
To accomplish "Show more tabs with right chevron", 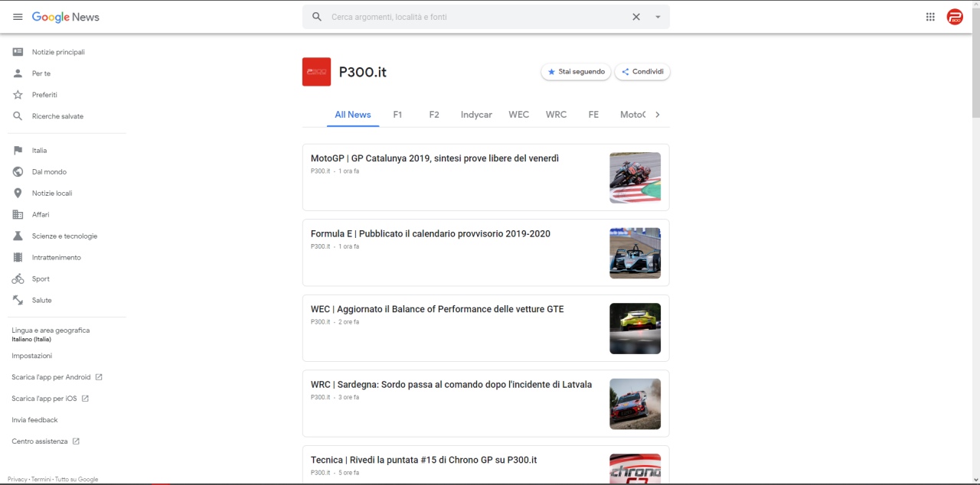I will point(657,115).
